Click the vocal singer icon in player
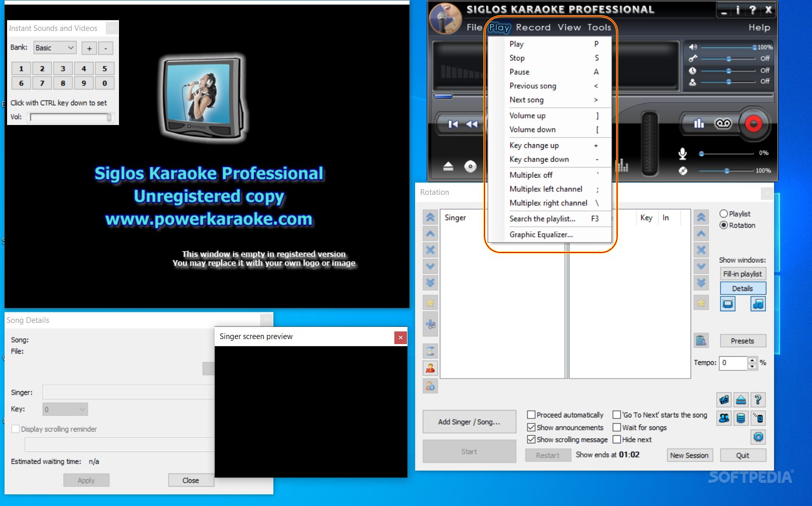This screenshot has width=812, height=506. [693, 81]
